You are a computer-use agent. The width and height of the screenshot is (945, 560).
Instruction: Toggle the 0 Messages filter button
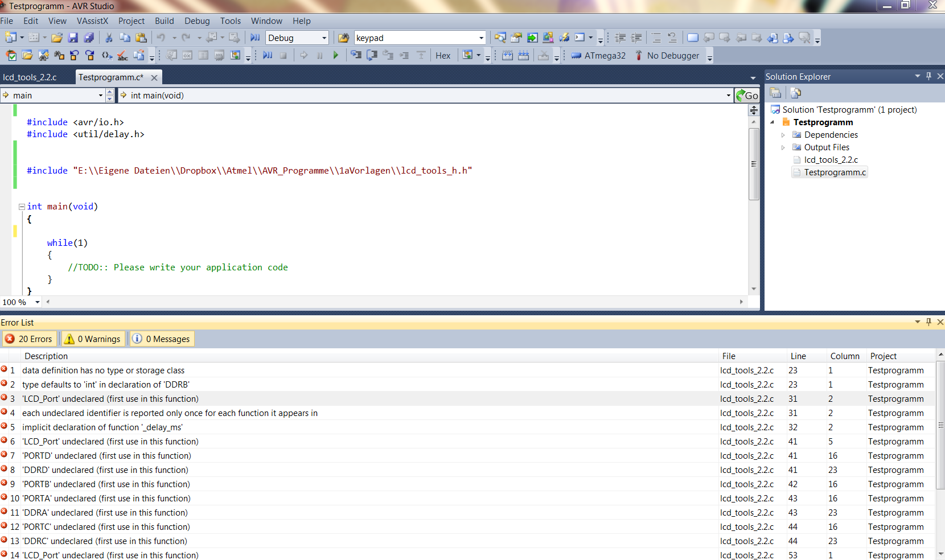pos(162,339)
